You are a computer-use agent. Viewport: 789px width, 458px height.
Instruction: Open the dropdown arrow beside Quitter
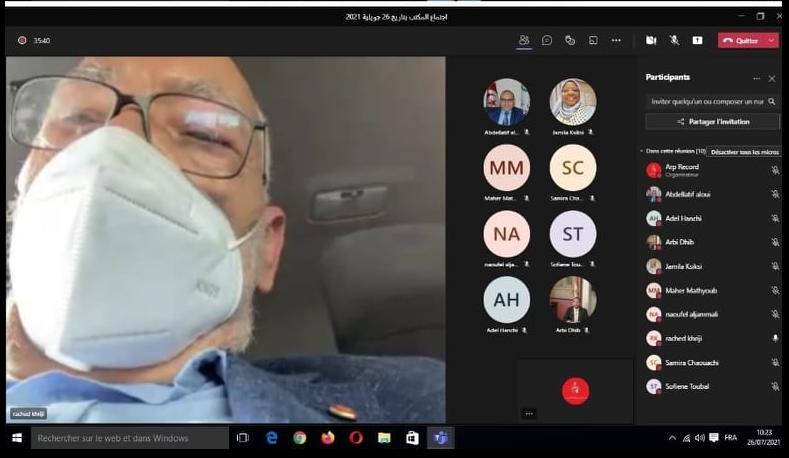[772, 40]
